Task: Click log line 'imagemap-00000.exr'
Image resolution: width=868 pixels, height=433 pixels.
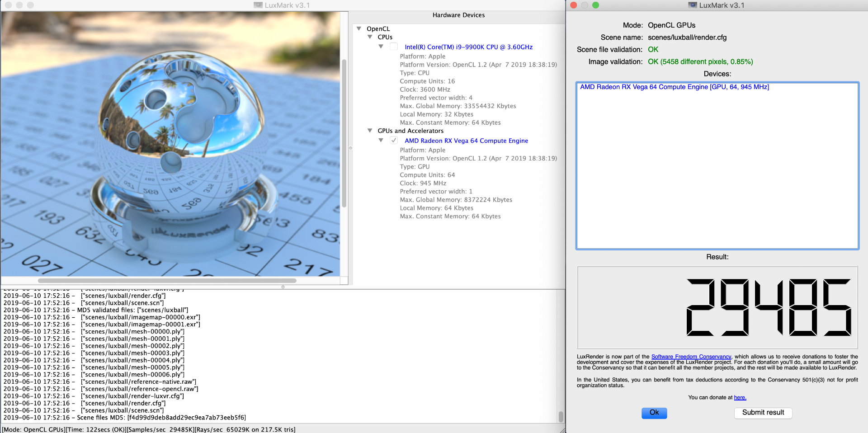Action: (x=102, y=317)
